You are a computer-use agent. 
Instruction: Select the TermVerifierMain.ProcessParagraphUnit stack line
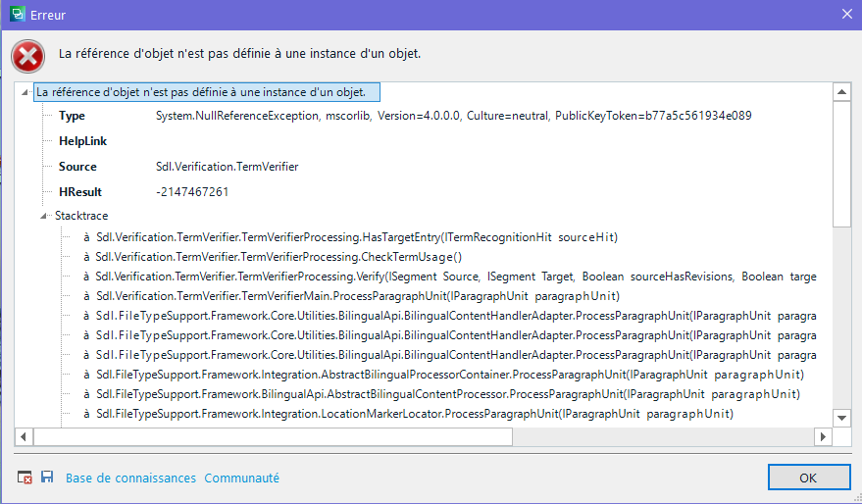pos(351,296)
